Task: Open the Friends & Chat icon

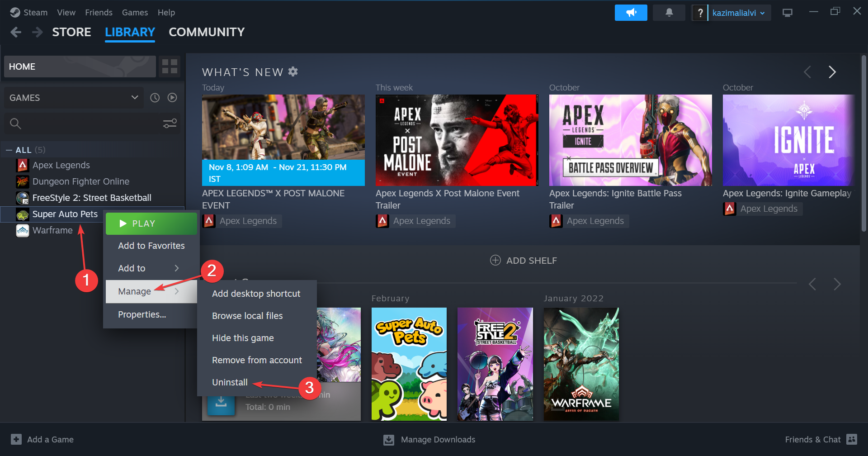Action: coord(852,439)
